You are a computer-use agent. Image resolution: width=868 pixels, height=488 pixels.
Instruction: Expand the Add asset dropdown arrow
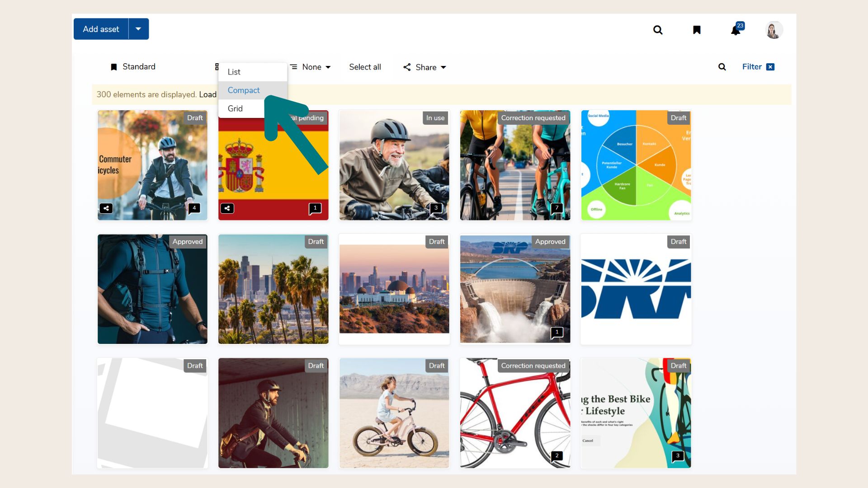[138, 29]
